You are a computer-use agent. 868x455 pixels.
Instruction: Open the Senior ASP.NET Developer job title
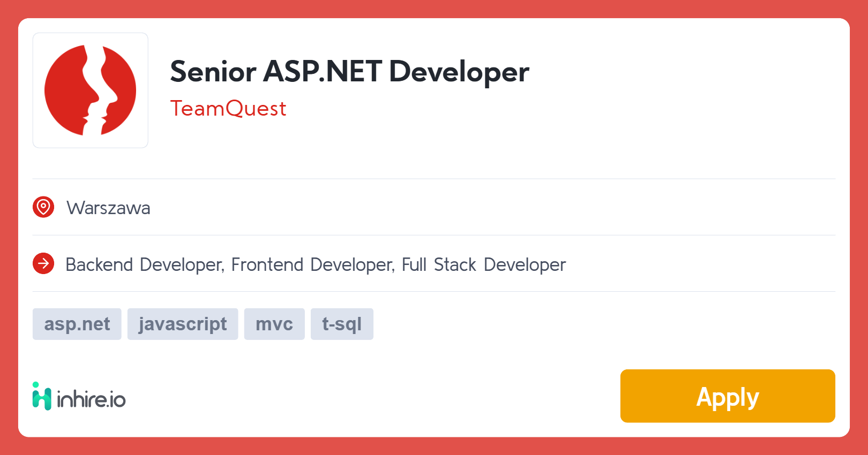(x=349, y=72)
